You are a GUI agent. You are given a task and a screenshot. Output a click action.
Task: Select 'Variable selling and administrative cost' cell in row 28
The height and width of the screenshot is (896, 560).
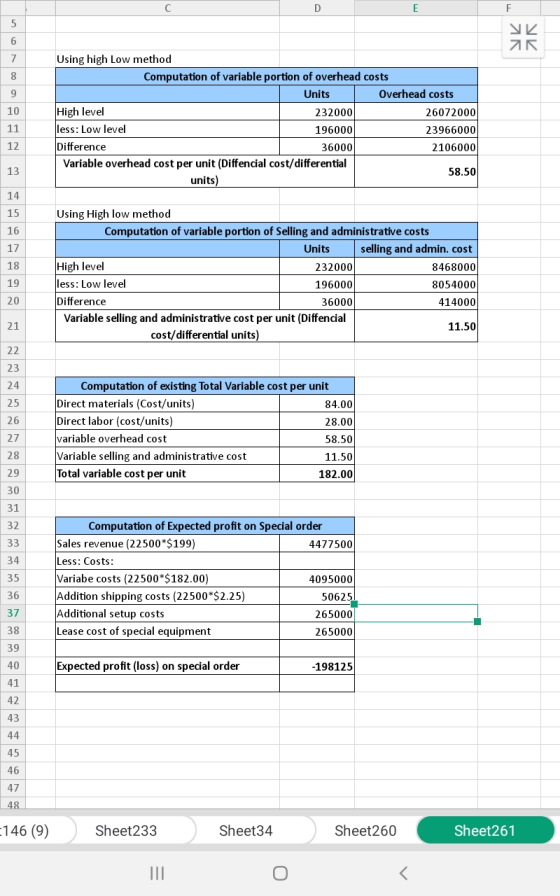[x=167, y=456]
